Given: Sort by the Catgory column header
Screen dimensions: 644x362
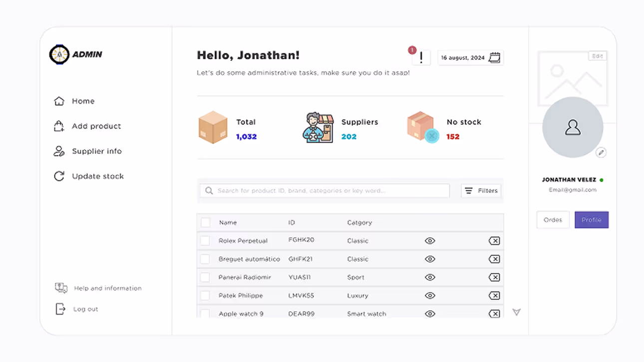Looking at the screenshot, I should coord(359,222).
